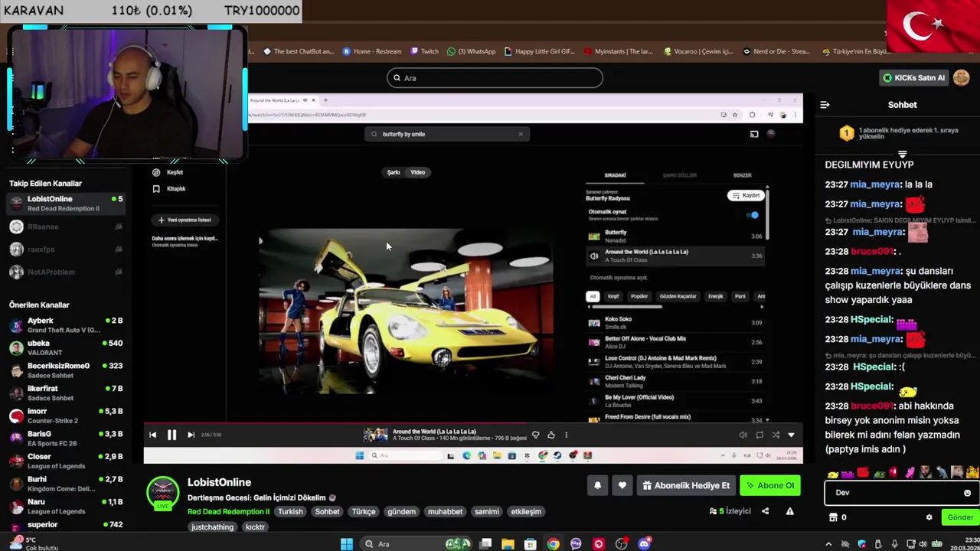Image resolution: width=980 pixels, height=551 pixels.
Task: Select the All filter chip
Action: 593,296
